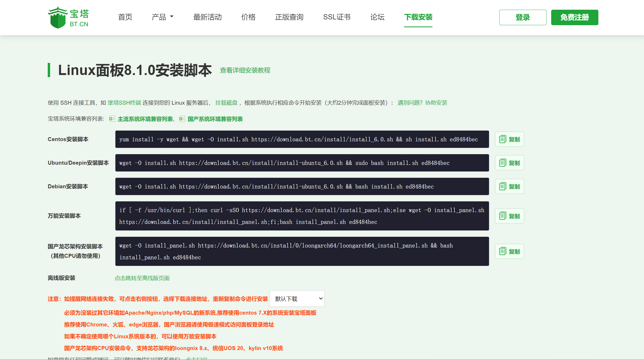644x360 pixels.
Task: Click the 离线版安装 label
Action: pyautogui.click(x=61, y=278)
